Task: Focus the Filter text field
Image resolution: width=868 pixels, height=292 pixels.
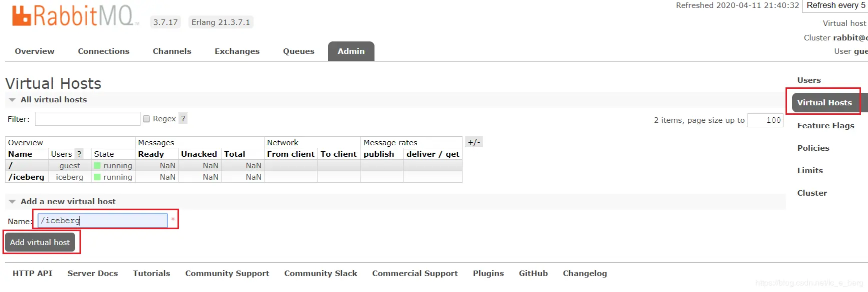Action: (x=87, y=119)
